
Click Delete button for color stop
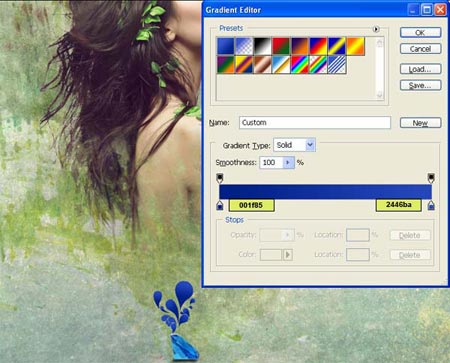(410, 255)
